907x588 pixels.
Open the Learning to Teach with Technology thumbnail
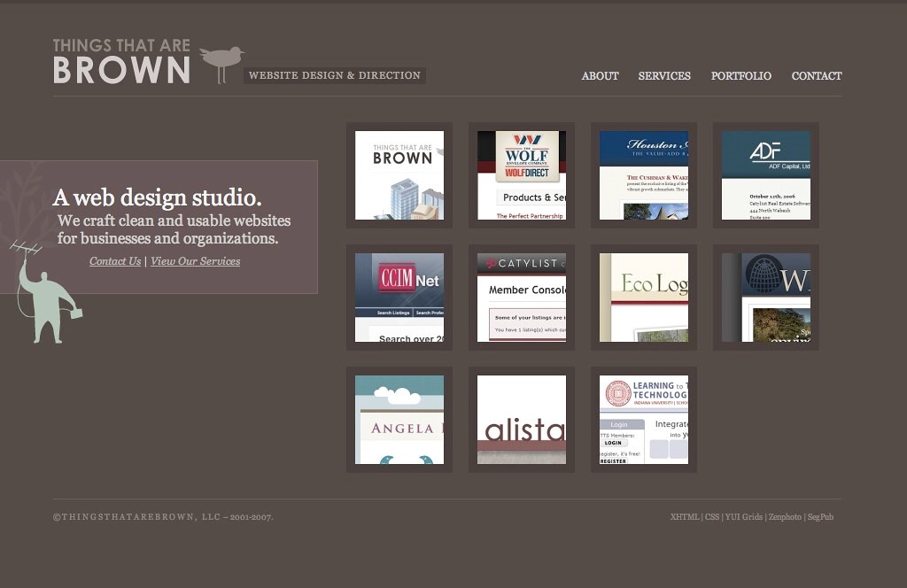pos(644,420)
